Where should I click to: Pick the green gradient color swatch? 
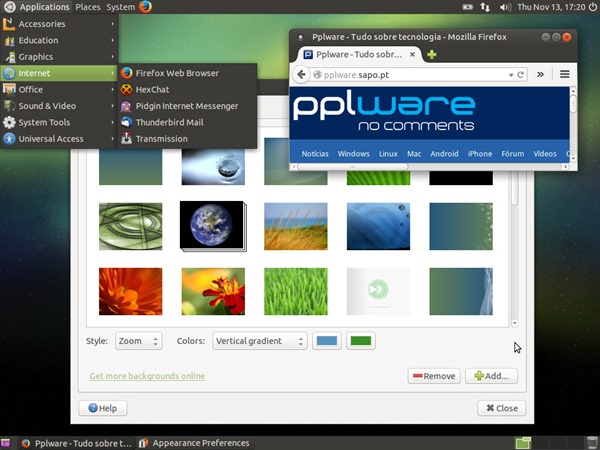(x=360, y=341)
